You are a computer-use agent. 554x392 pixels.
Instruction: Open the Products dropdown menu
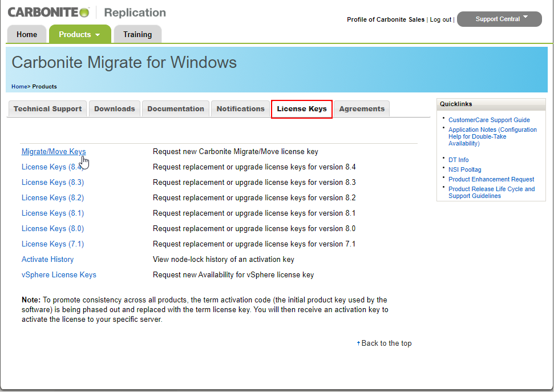click(79, 34)
